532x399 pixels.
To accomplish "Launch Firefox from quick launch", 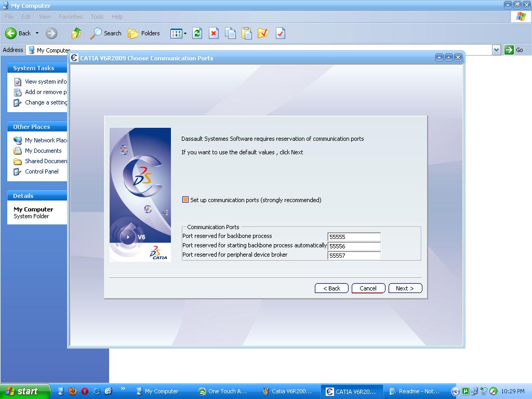I will click(72, 391).
